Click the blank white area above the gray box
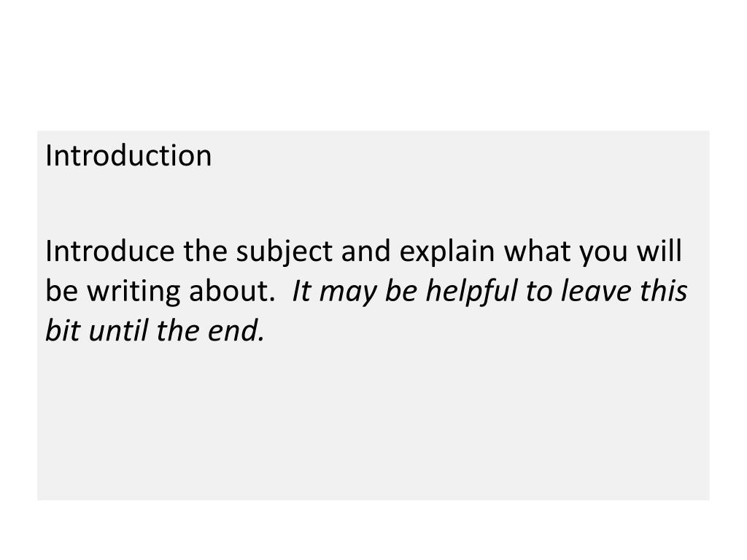 (x=373, y=64)
